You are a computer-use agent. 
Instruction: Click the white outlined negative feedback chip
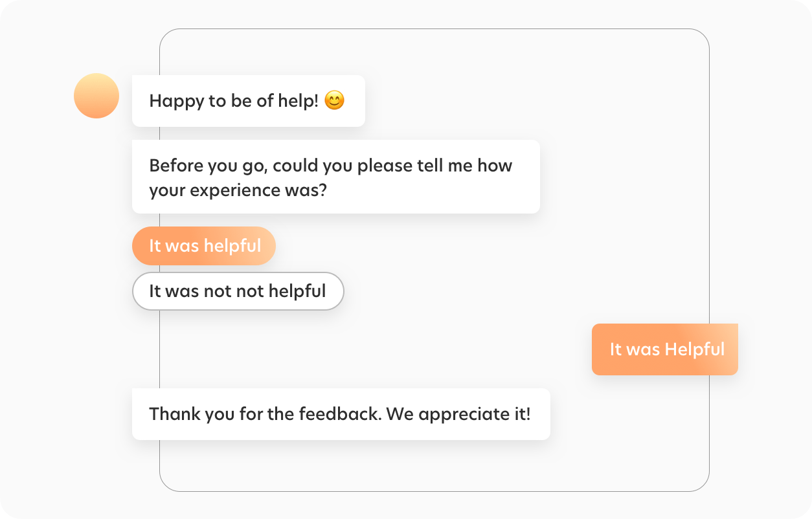pyautogui.click(x=238, y=291)
